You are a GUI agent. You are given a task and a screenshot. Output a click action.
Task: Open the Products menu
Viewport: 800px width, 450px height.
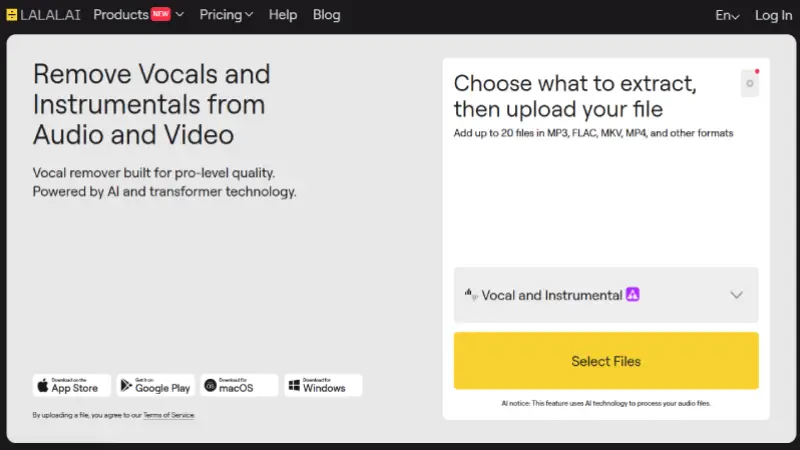[121, 15]
